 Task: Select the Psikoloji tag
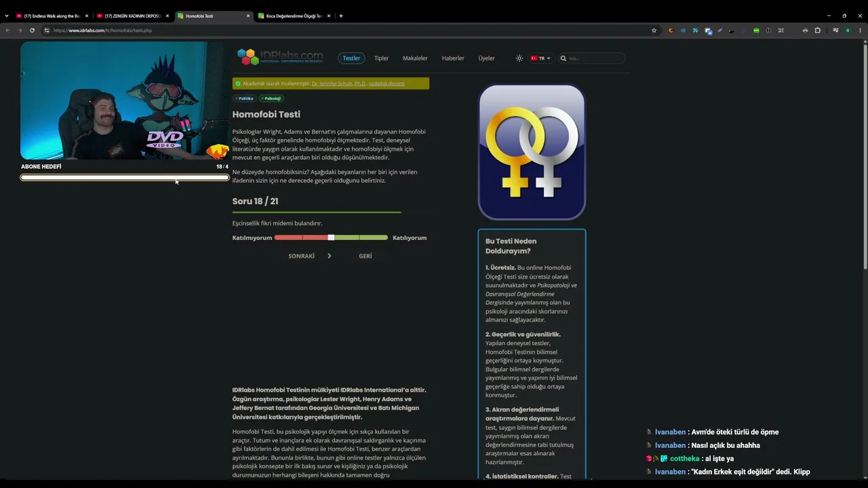tap(271, 98)
